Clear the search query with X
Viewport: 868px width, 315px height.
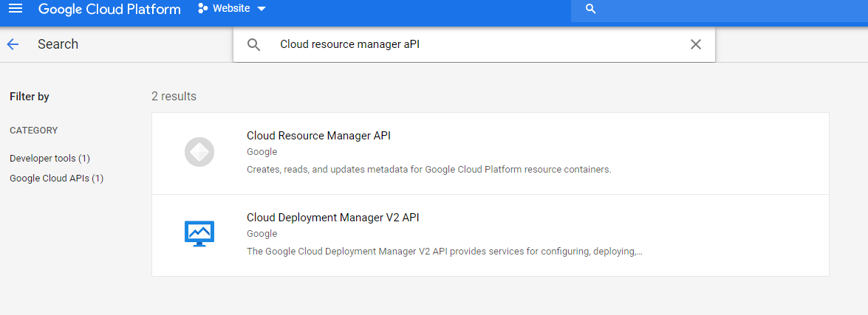click(695, 44)
